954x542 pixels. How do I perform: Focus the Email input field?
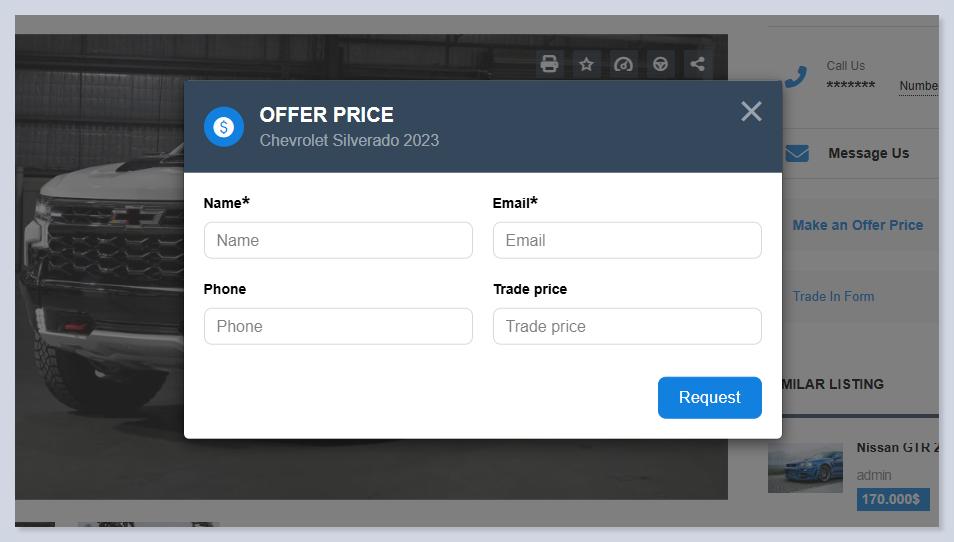[x=627, y=240]
